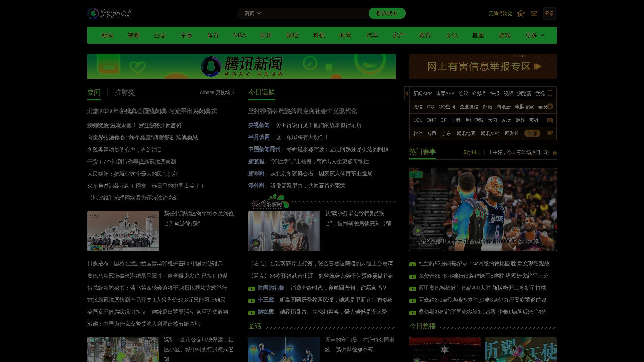
Task: Open 财经 in navigation bar
Action: coord(292,35)
